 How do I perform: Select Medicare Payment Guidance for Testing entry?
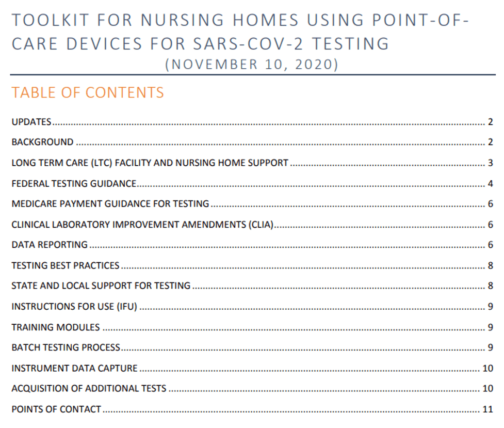[110, 204]
